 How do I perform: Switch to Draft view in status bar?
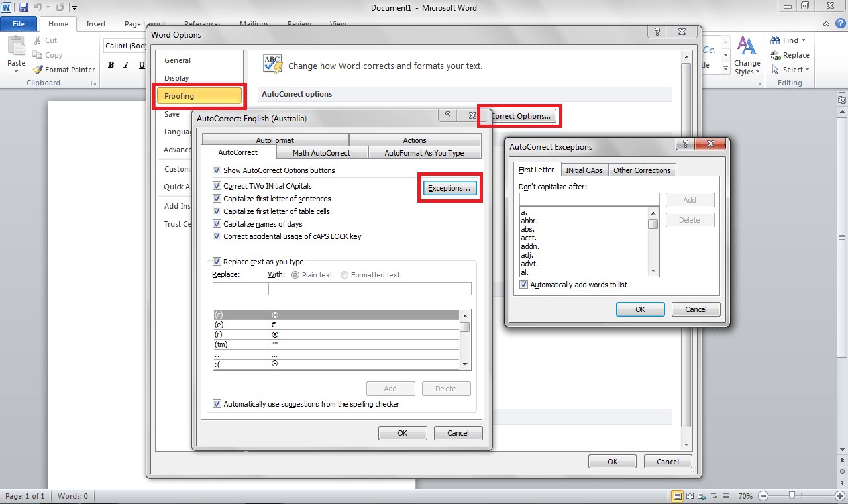click(x=726, y=496)
